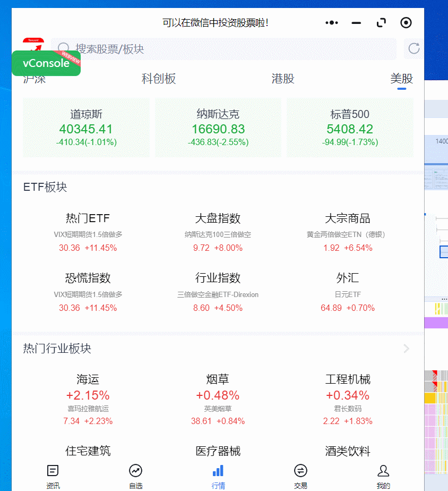
Task: Switch to the 科创板 tab
Action: pyautogui.click(x=159, y=79)
